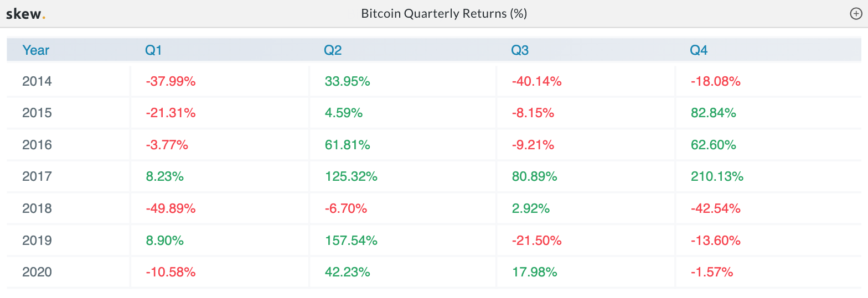Click the skew logo
The width and height of the screenshot is (868, 298).
(25, 14)
